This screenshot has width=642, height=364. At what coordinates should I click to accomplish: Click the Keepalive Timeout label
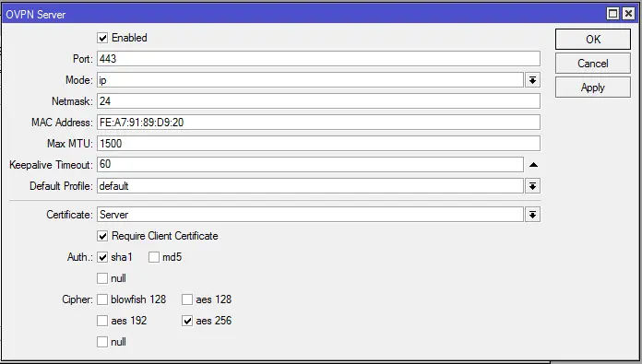(51, 165)
